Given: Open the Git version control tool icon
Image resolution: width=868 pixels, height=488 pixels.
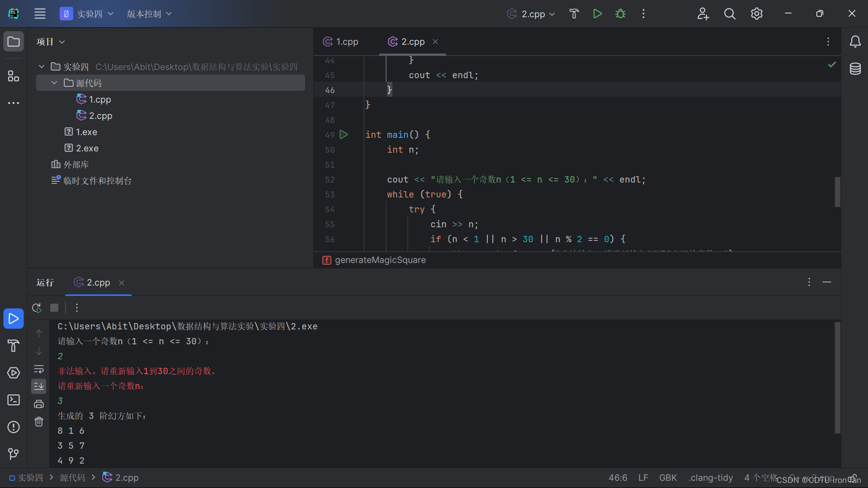Looking at the screenshot, I should pyautogui.click(x=14, y=453).
